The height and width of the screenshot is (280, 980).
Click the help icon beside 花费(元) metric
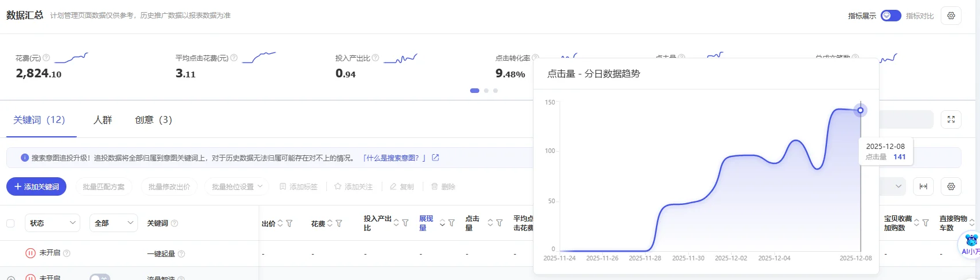click(x=47, y=58)
